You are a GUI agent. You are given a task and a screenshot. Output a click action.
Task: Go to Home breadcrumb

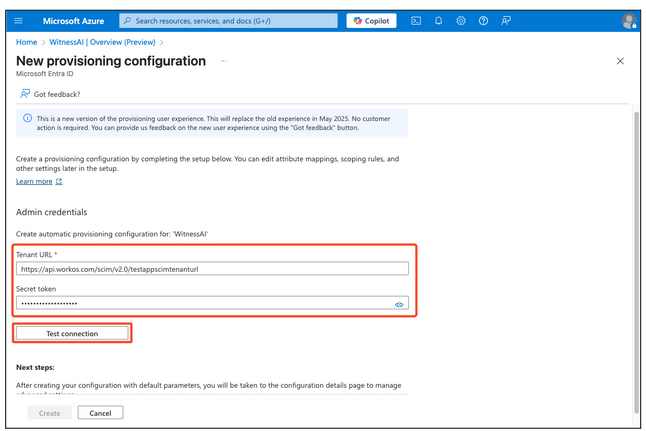(26, 42)
